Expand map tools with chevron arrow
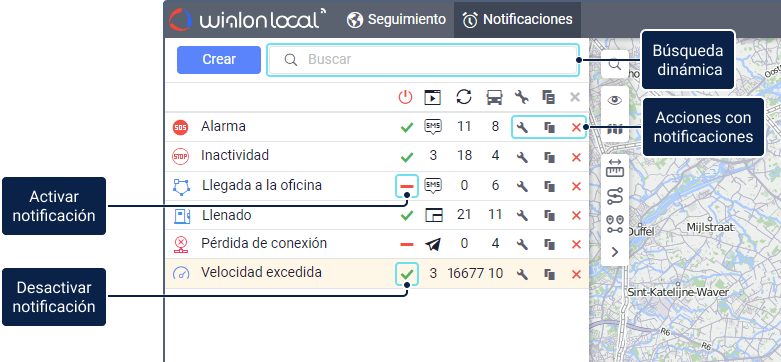This screenshot has width=781, height=362. point(615,252)
